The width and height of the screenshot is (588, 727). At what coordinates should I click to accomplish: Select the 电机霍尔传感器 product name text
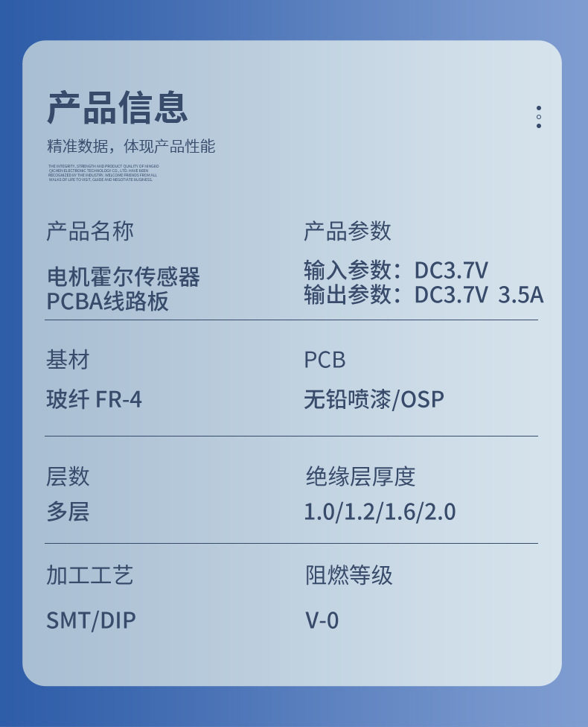coord(124,277)
